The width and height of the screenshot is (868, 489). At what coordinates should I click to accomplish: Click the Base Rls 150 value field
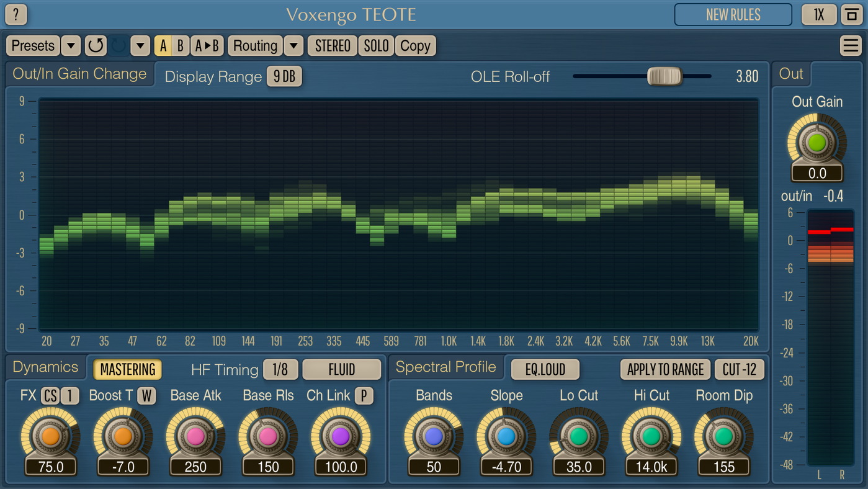tap(268, 467)
